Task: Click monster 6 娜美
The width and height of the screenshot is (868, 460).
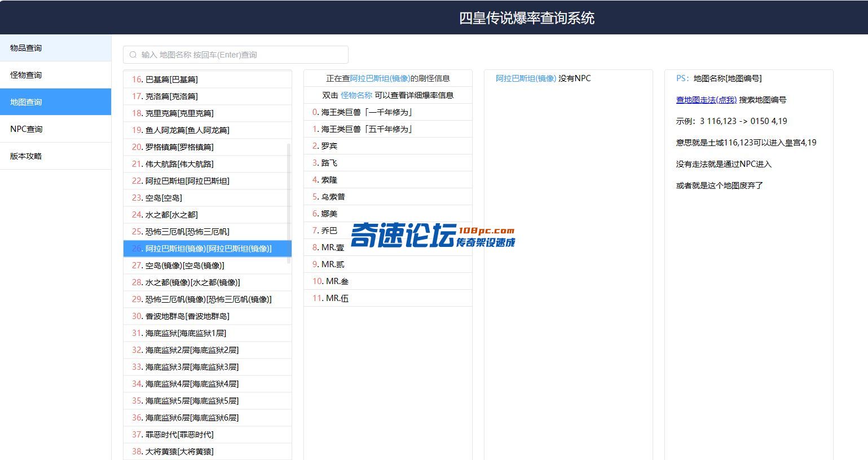Action: click(x=388, y=214)
